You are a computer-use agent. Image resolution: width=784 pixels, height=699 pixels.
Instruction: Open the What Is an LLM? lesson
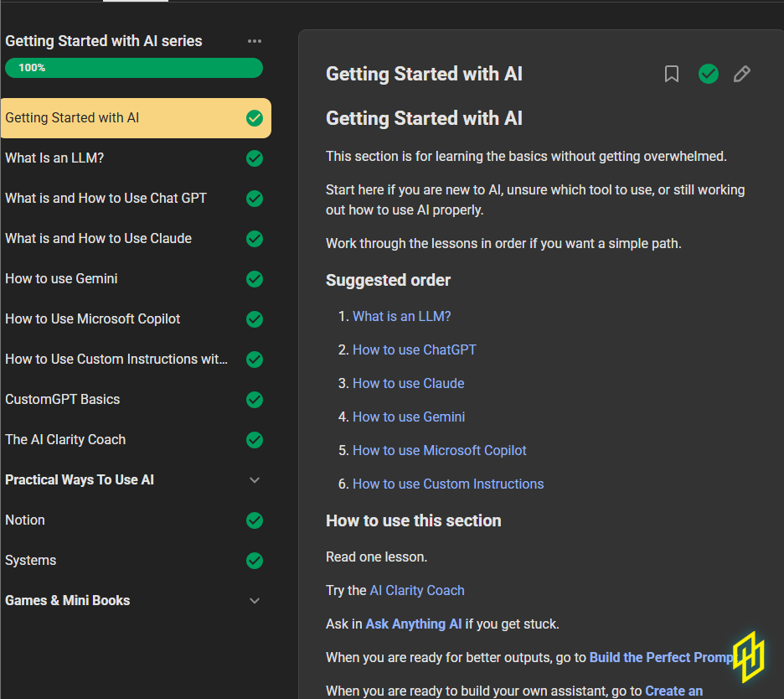[54, 158]
